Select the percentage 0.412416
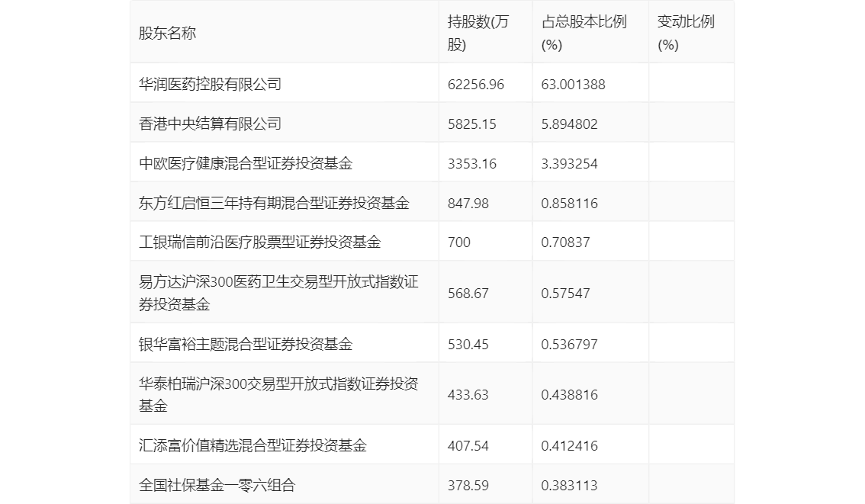 (569, 445)
